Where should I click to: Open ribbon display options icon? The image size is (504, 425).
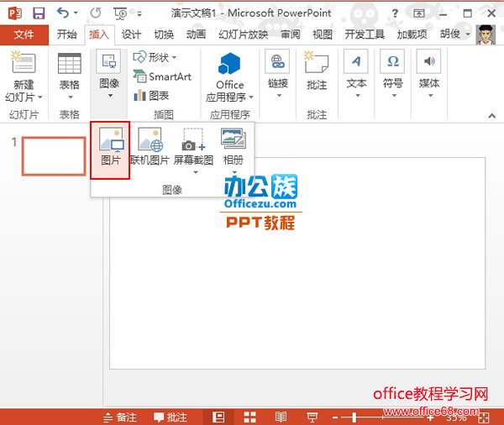(x=419, y=13)
